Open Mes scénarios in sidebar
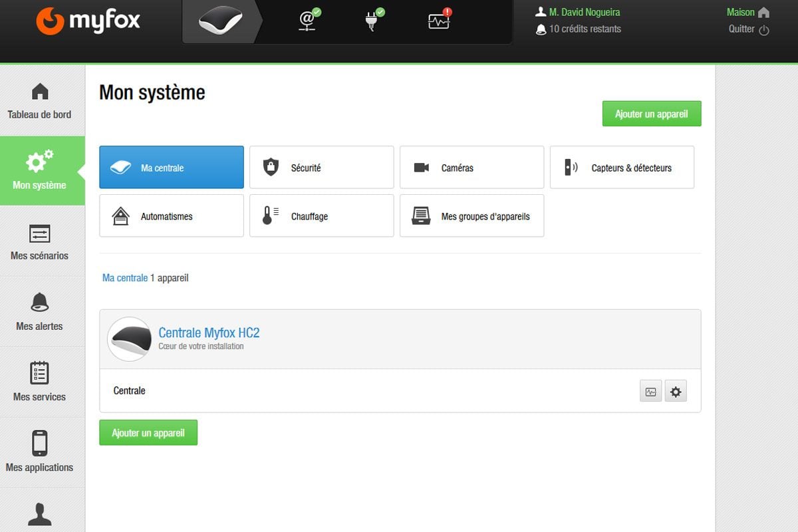798x532 pixels. [x=40, y=241]
